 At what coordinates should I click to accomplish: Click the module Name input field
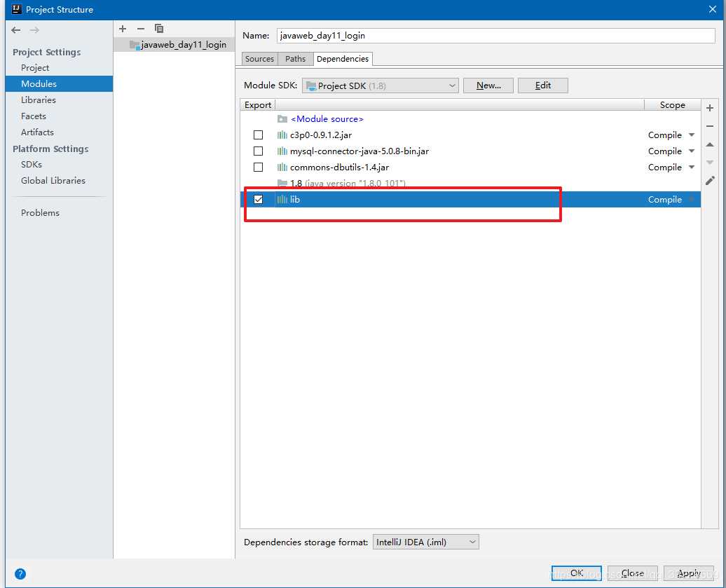coord(496,36)
